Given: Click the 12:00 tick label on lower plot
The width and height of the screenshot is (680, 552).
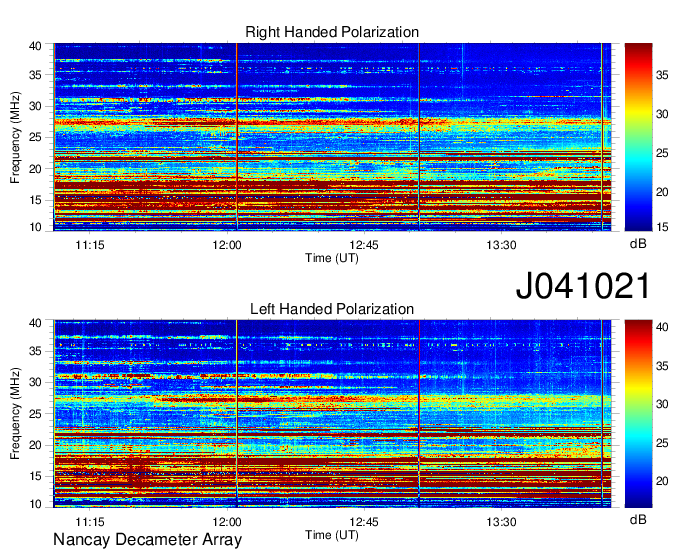Looking at the screenshot, I should coord(227,522).
